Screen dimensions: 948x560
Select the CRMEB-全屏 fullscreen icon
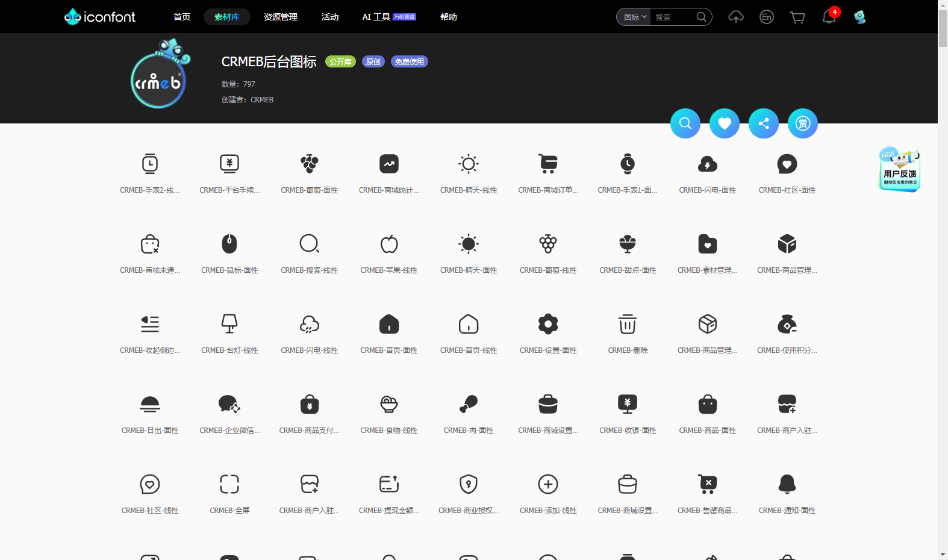[229, 484]
